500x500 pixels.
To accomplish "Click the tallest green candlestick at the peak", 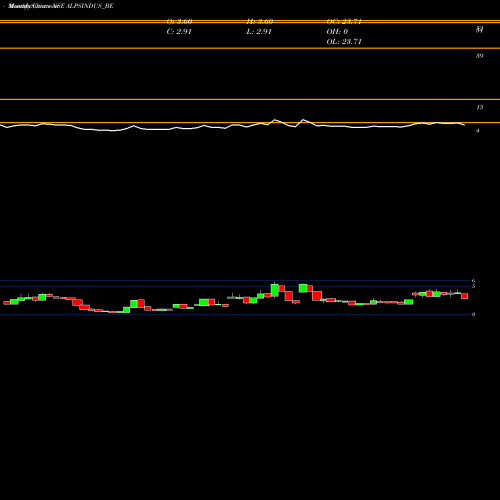I will (275, 290).
